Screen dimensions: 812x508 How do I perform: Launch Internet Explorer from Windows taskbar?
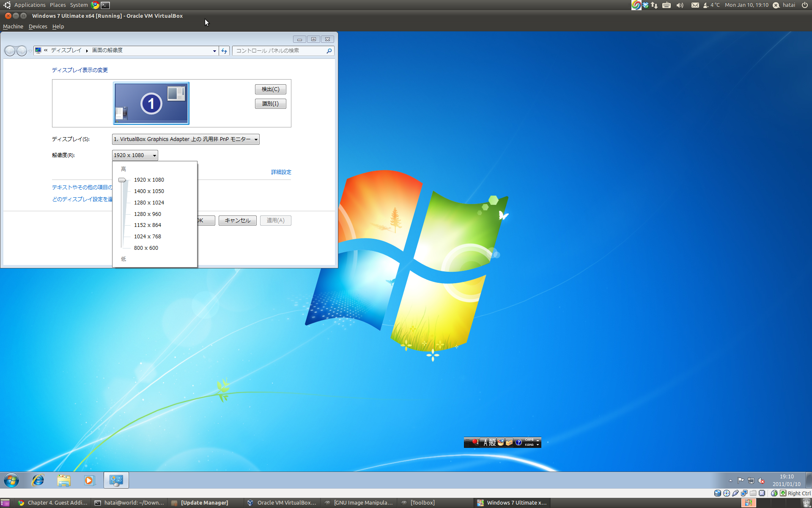(38, 480)
